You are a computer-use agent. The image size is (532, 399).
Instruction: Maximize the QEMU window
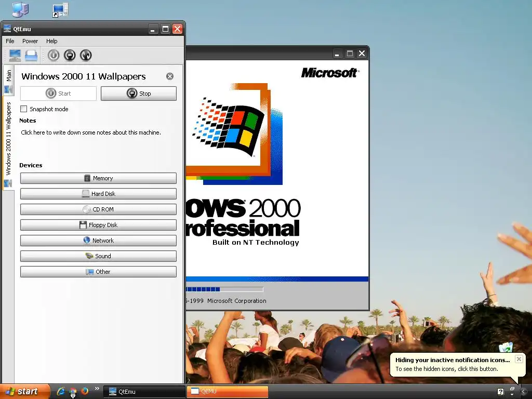point(350,54)
